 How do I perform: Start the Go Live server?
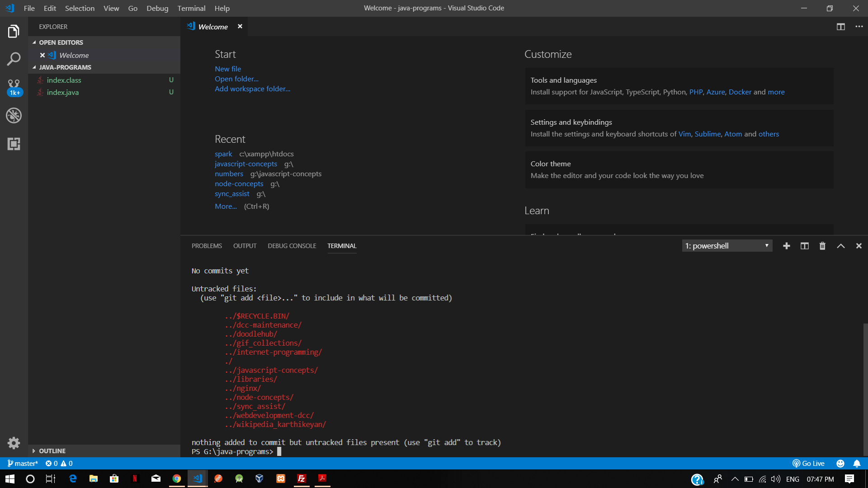coord(809,463)
